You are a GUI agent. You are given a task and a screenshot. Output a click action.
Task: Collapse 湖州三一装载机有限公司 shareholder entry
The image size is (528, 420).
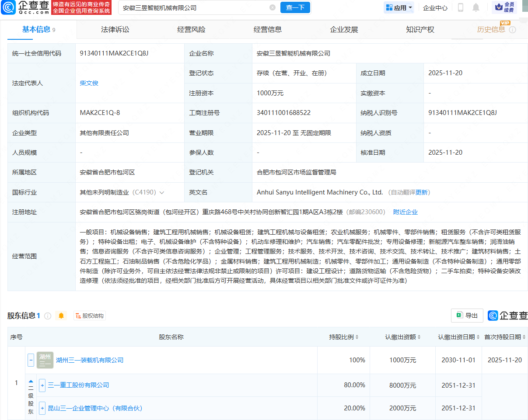click(x=31, y=360)
